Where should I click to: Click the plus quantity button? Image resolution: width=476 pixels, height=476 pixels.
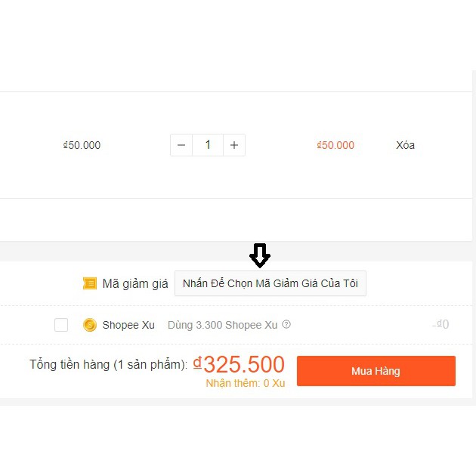(x=234, y=145)
